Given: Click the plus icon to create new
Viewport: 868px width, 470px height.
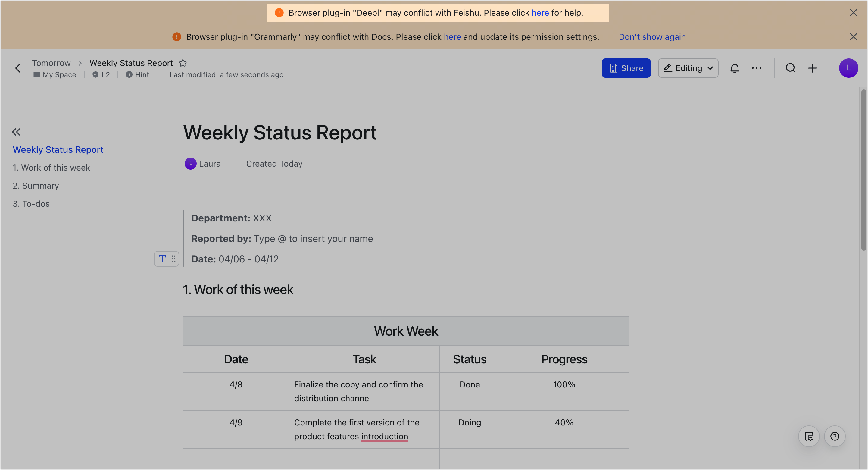Looking at the screenshot, I should pyautogui.click(x=812, y=68).
